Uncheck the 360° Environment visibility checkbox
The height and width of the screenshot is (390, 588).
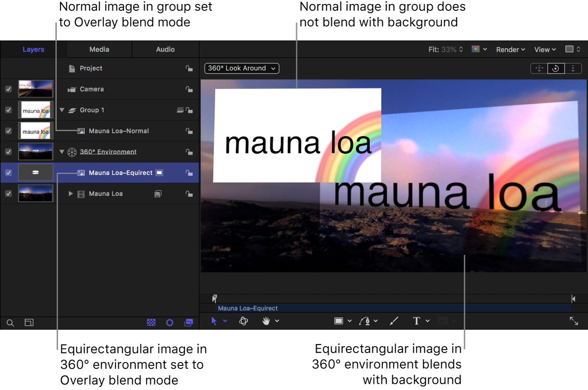pos(8,151)
